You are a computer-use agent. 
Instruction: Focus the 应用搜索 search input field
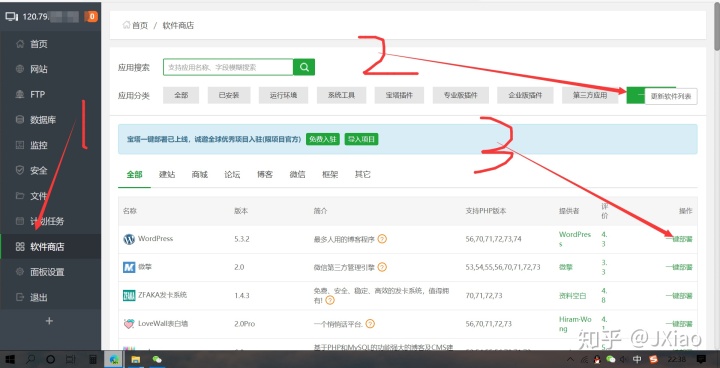point(228,67)
